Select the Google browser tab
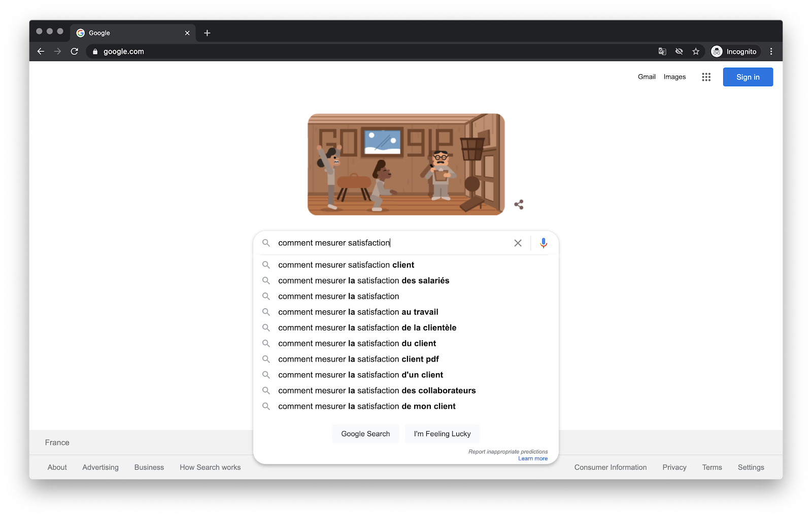Screen dimensions: 812x518 133,33
